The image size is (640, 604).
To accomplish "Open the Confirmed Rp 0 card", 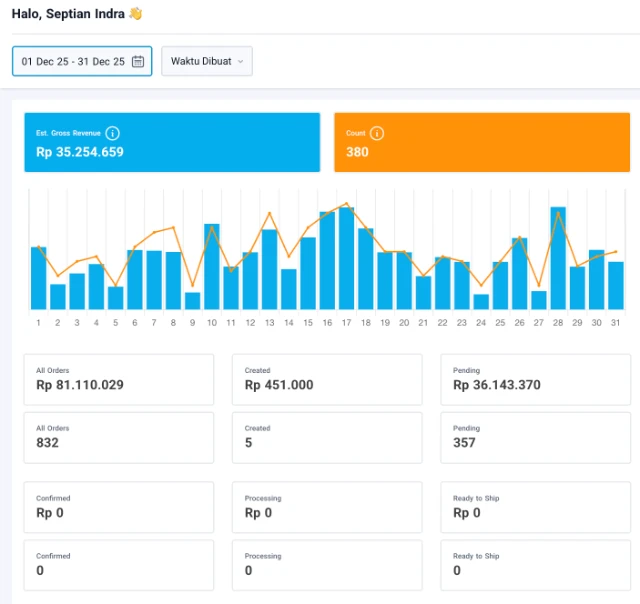I will 119,507.
